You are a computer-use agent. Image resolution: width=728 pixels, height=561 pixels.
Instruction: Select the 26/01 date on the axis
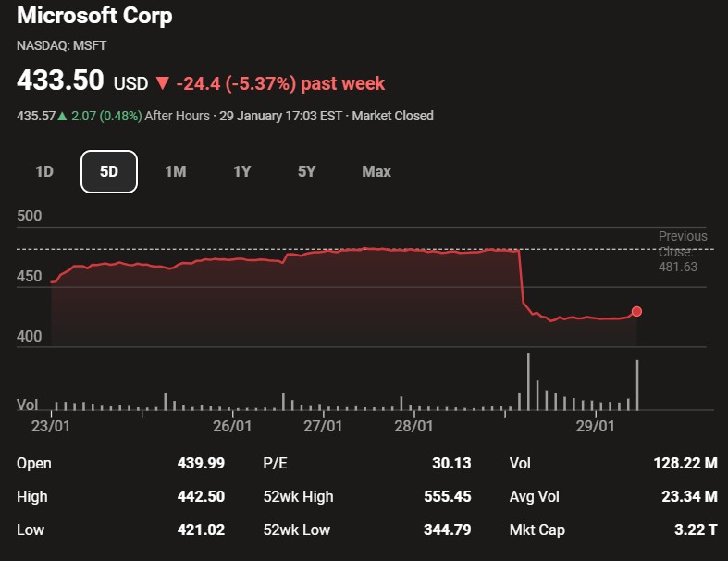232,426
